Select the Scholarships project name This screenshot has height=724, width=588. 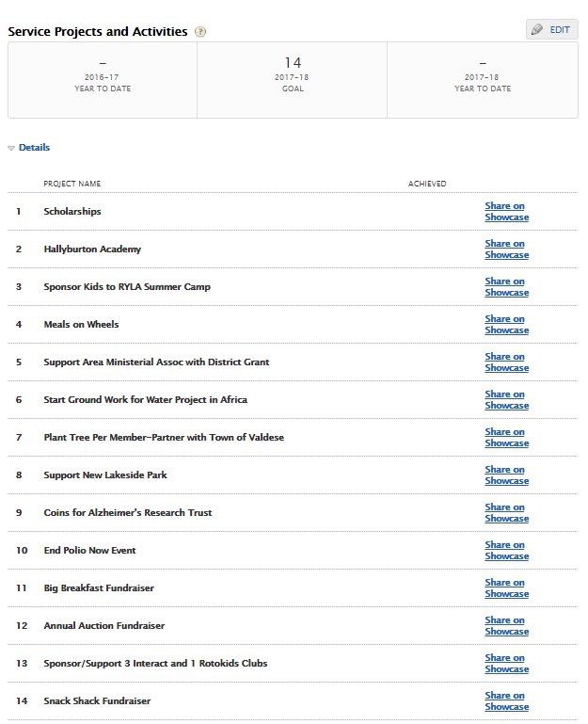point(72,212)
